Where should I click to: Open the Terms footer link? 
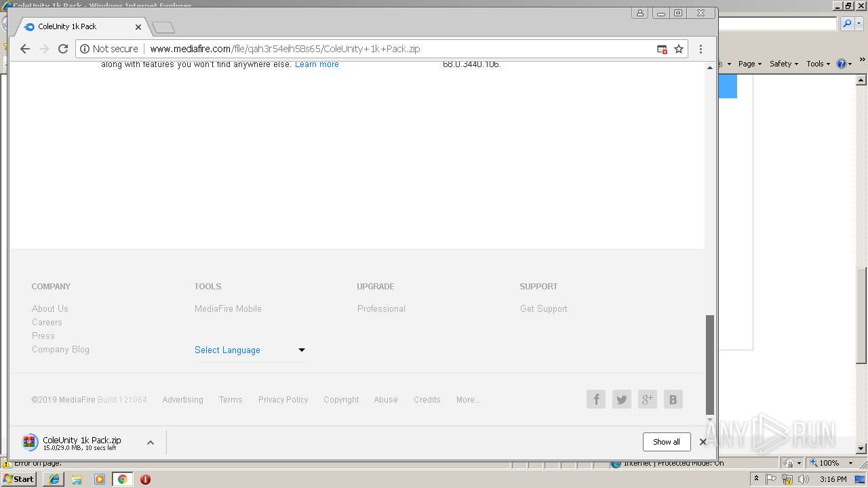point(231,400)
